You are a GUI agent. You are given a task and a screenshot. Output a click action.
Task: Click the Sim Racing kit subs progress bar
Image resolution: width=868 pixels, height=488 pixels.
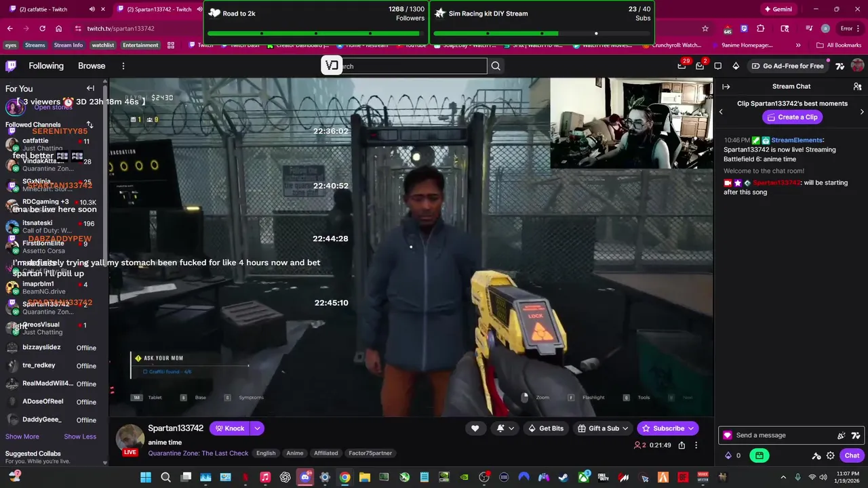542,33
